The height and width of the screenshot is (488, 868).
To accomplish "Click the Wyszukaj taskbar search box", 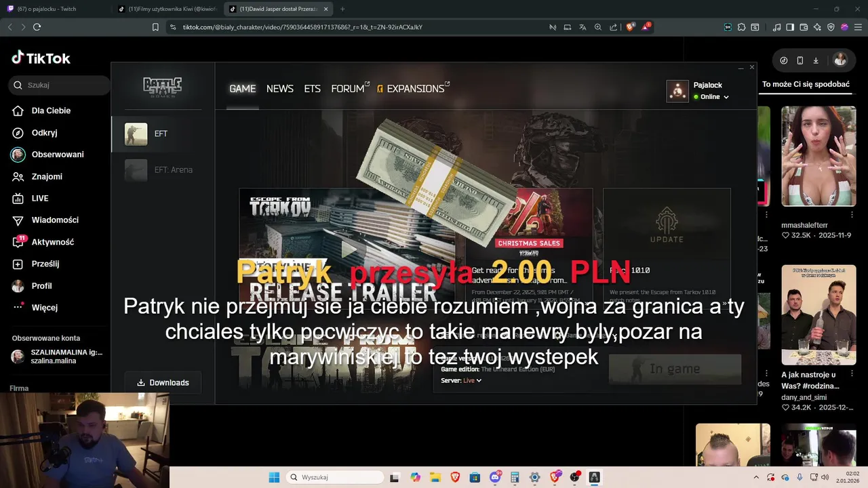I will [335, 477].
